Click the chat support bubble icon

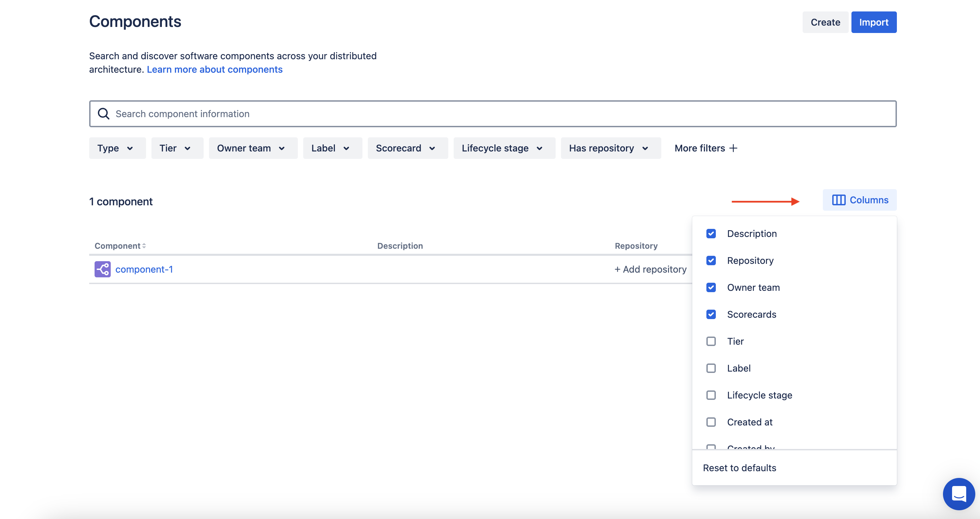click(959, 493)
